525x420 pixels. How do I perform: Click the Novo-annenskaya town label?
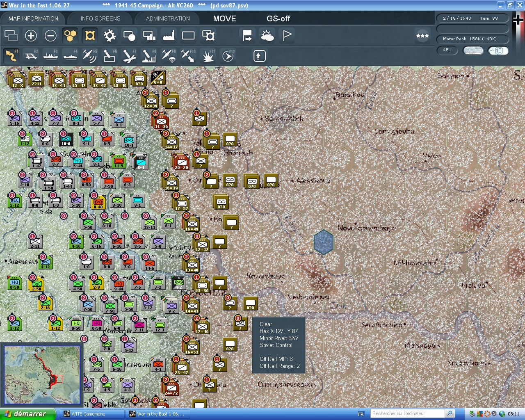pyautogui.click(x=366, y=228)
